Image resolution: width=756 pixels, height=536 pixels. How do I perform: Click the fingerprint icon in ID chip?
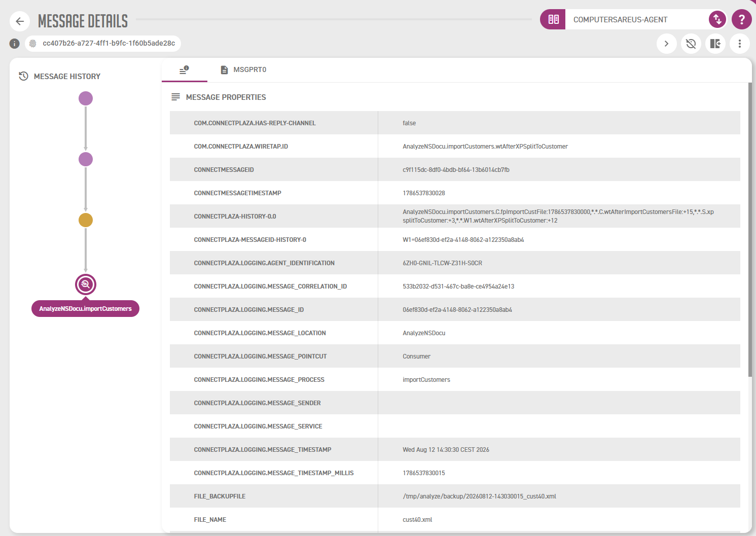pos(33,44)
